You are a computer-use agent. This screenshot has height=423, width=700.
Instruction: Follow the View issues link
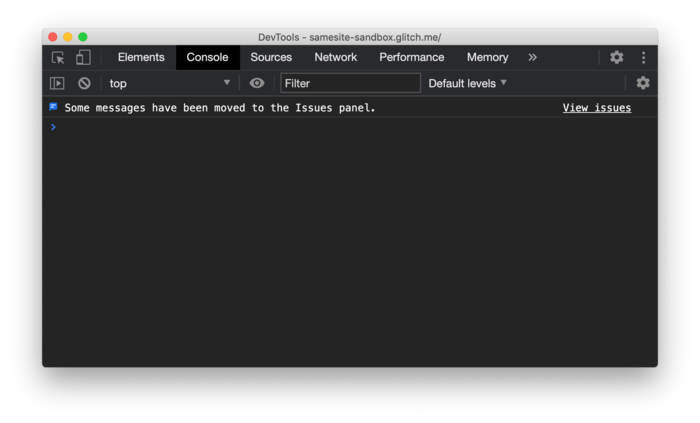[x=597, y=108]
